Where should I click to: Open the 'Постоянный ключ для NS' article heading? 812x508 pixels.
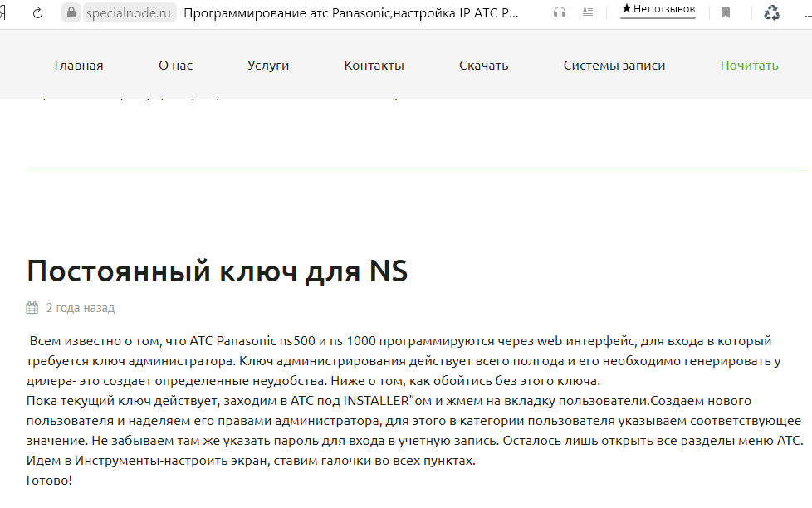[217, 271]
